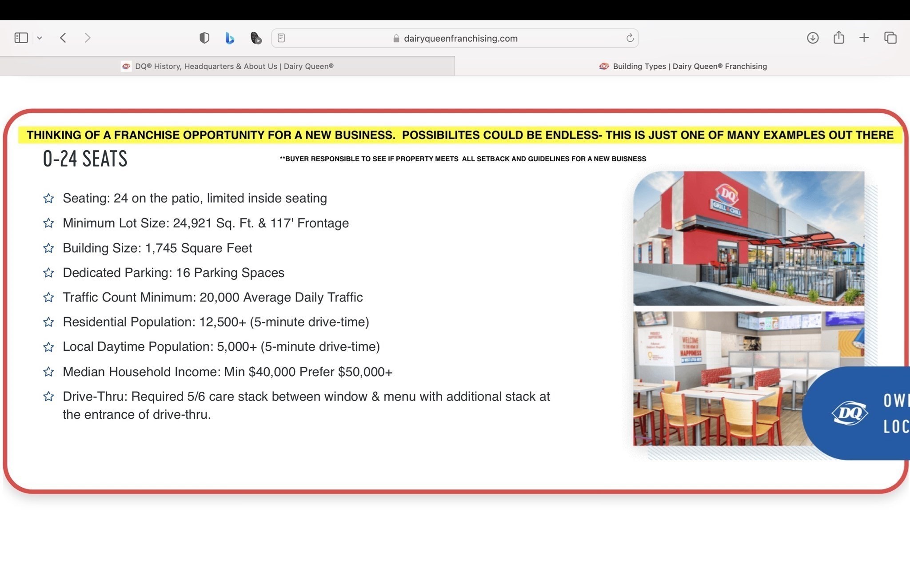Go back to the previous page
The height and width of the screenshot is (588, 910).
[x=63, y=38]
